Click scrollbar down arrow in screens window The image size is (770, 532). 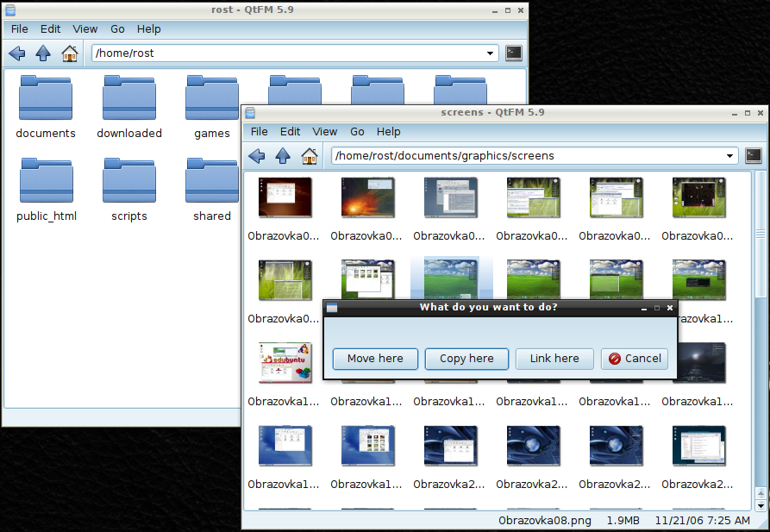click(x=761, y=506)
